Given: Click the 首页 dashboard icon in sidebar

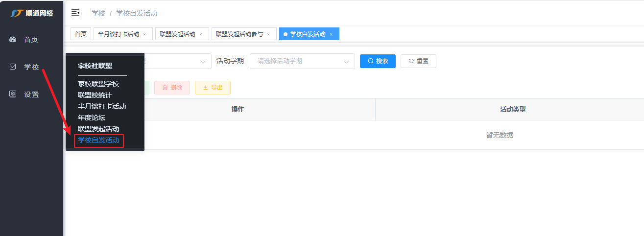Looking at the screenshot, I should tap(13, 40).
